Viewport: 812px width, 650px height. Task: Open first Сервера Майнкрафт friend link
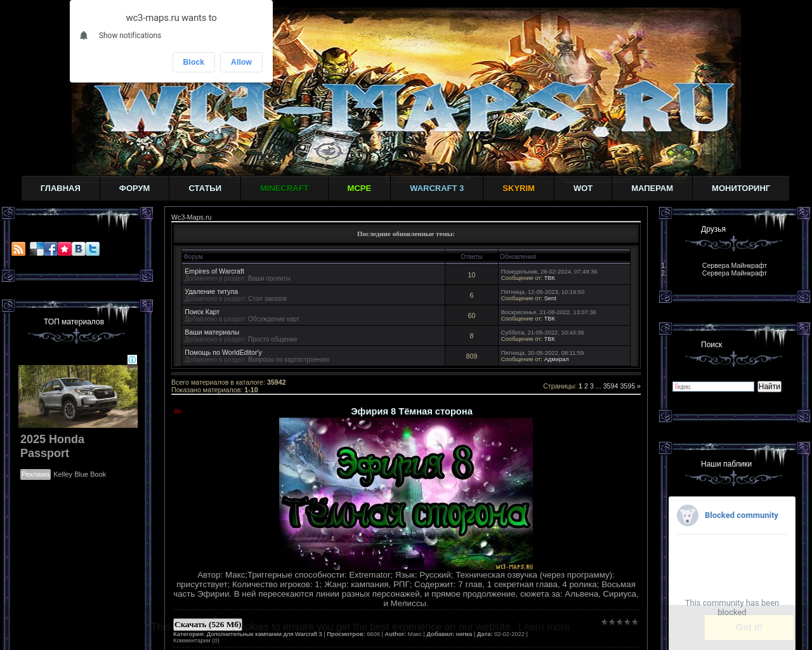(x=735, y=265)
